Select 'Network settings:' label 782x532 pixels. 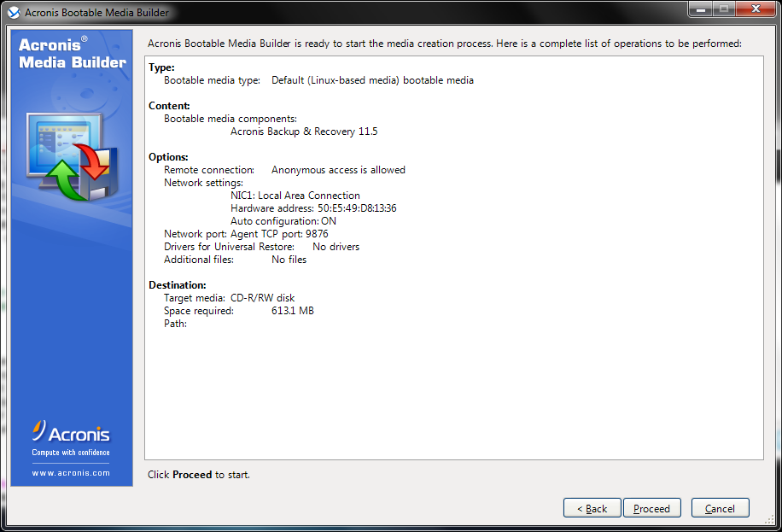tap(203, 183)
